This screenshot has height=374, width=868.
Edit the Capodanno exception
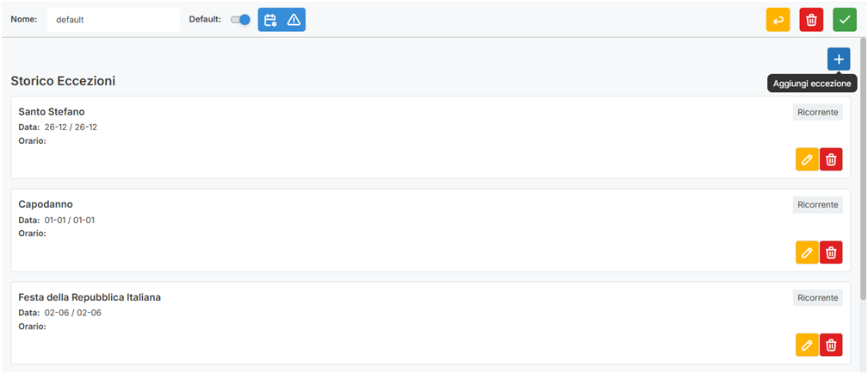tap(807, 252)
